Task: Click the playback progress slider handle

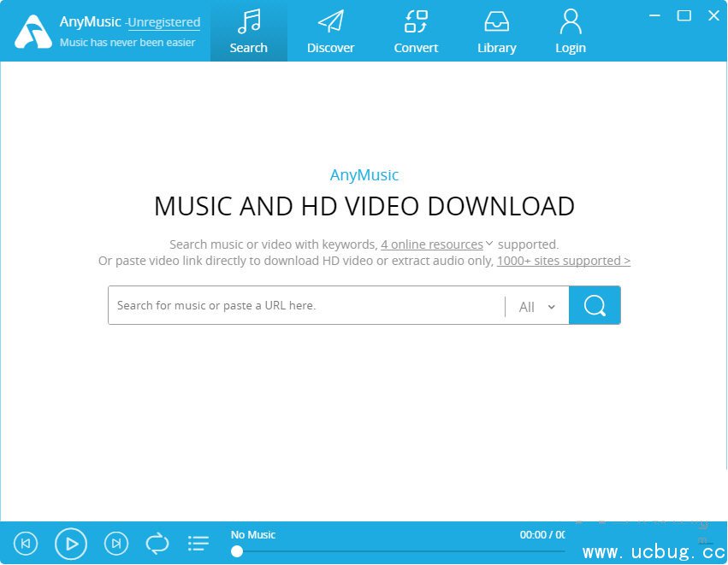Action: (x=237, y=551)
